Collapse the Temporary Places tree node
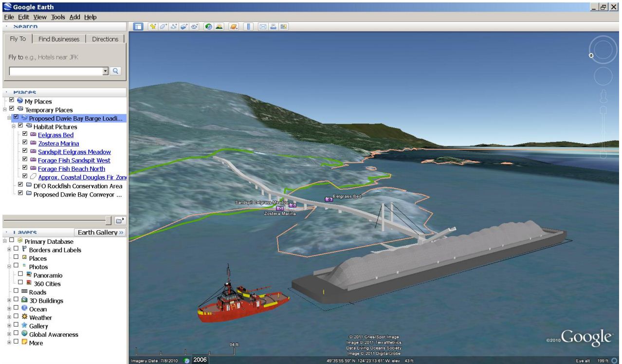Viewport: 622px width, 364px height. click(5, 109)
